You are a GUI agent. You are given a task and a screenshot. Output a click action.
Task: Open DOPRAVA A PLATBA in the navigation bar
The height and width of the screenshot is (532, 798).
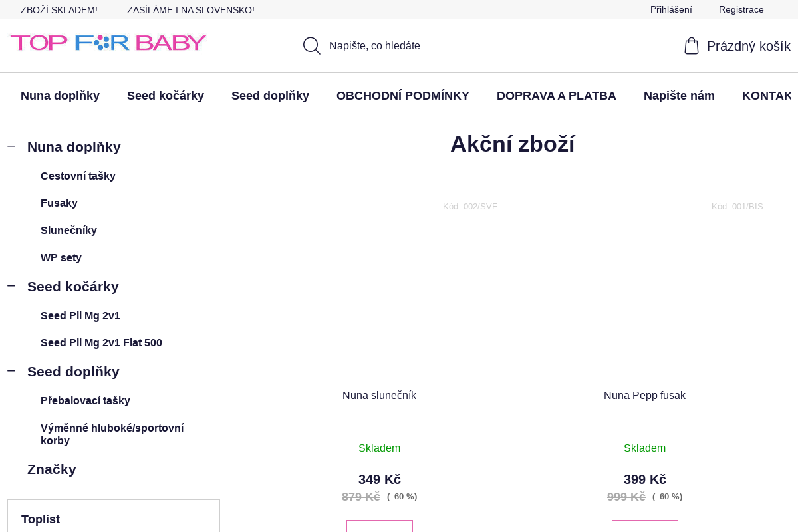(x=557, y=95)
